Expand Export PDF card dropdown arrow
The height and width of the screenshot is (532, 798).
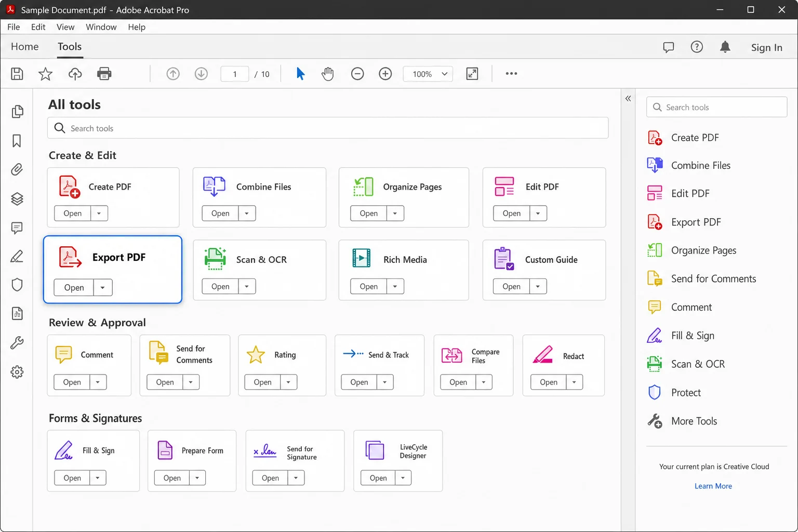tap(103, 288)
